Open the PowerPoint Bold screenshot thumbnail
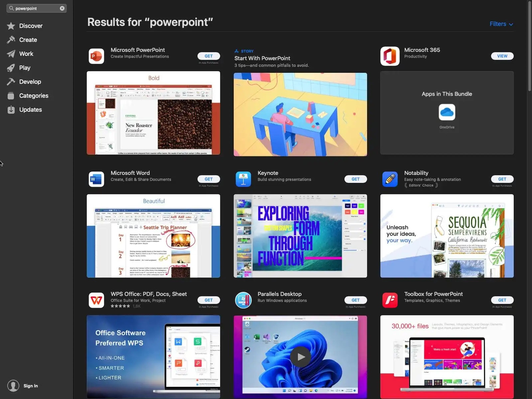 click(153, 113)
